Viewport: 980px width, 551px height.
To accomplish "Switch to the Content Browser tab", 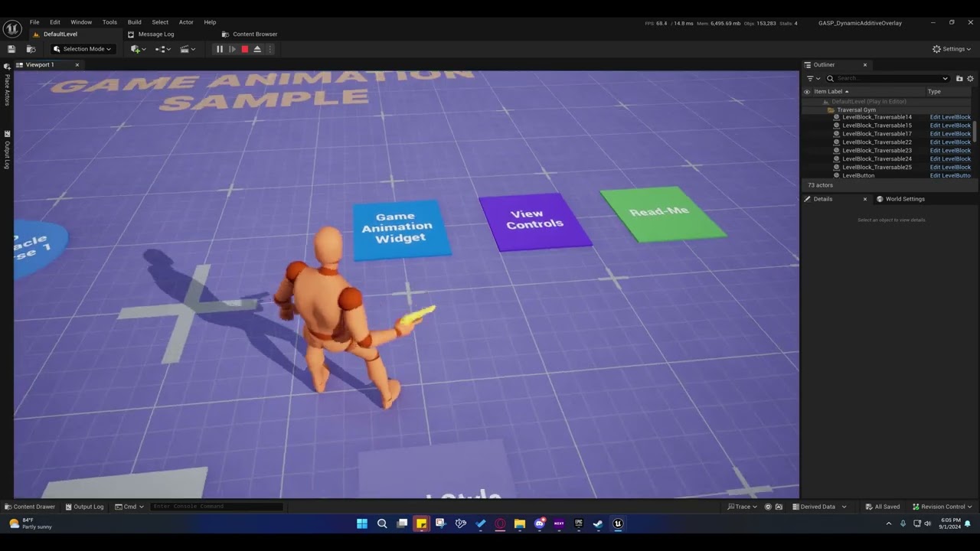I will click(x=250, y=34).
